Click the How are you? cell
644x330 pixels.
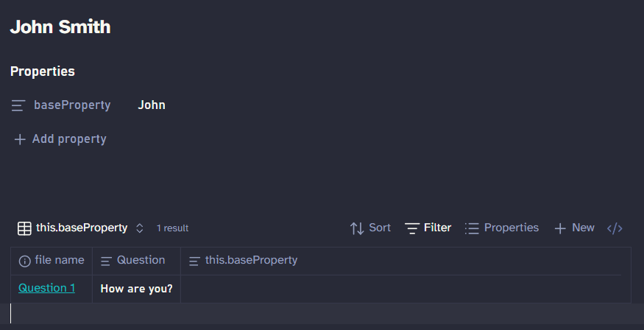click(x=136, y=289)
